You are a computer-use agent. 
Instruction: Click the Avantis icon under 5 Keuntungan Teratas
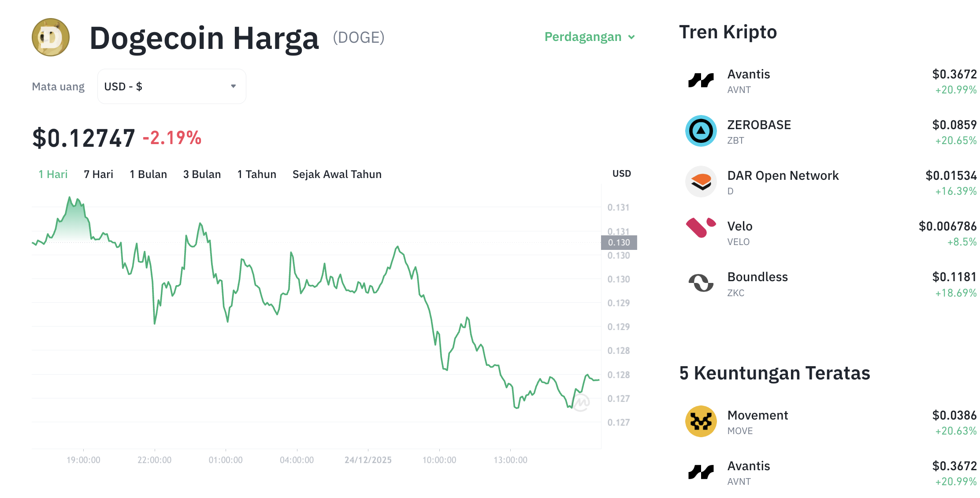(701, 472)
